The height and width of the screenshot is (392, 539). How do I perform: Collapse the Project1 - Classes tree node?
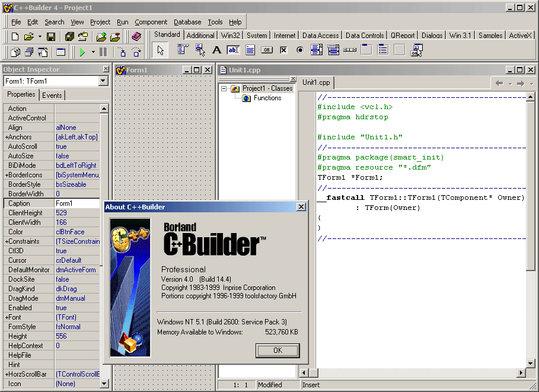(224, 89)
